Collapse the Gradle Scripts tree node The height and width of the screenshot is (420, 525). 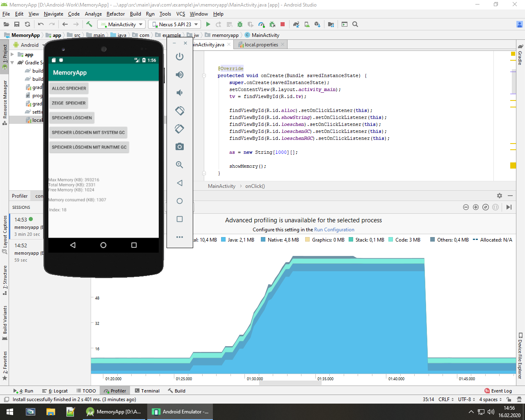coord(12,63)
